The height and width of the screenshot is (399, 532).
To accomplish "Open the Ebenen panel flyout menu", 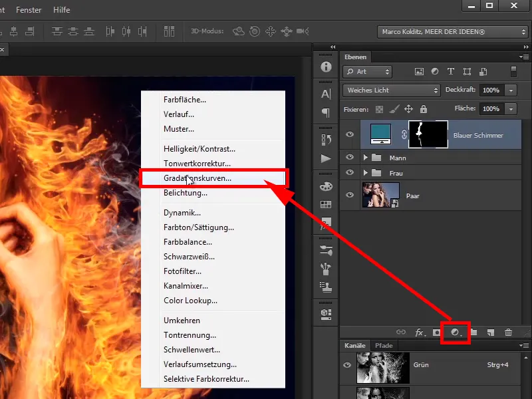I will pos(524,57).
